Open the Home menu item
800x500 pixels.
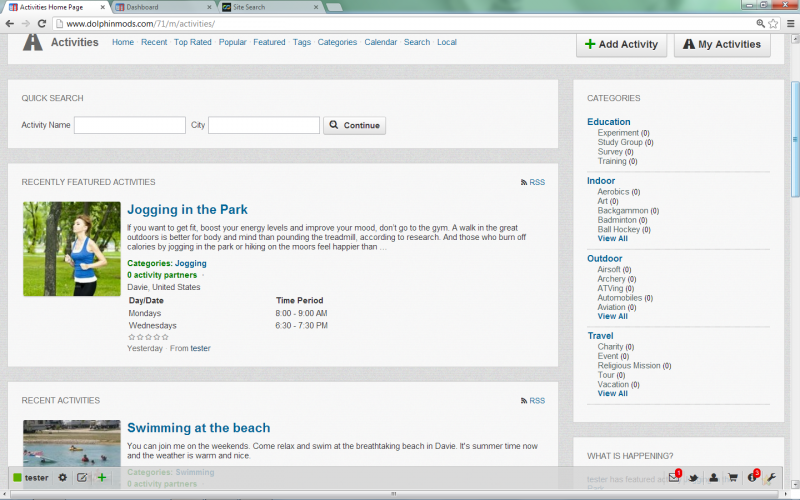pos(123,42)
